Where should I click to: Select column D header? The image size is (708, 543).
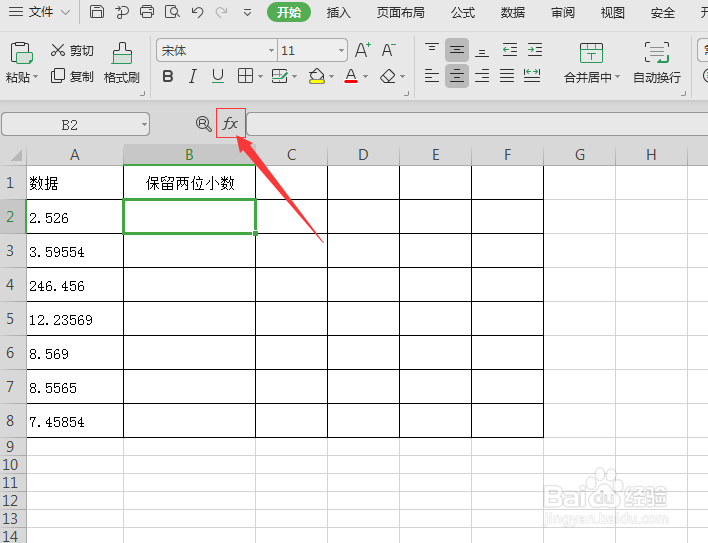[x=363, y=155]
